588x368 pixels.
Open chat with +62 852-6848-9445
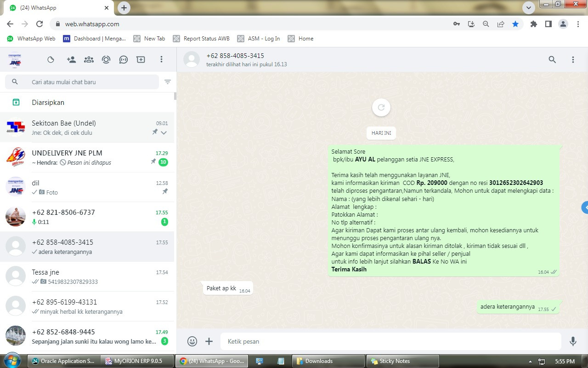pos(87,336)
